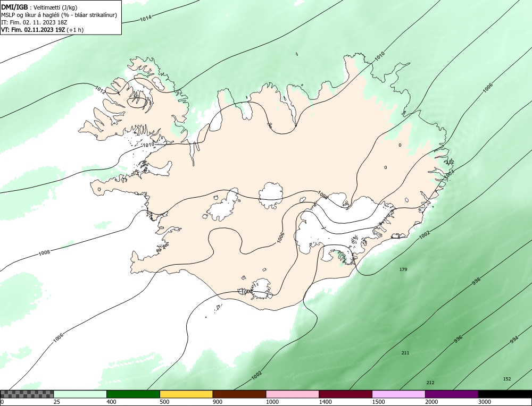Select the 998 isobar label
The image size is (532, 406).
476,281
